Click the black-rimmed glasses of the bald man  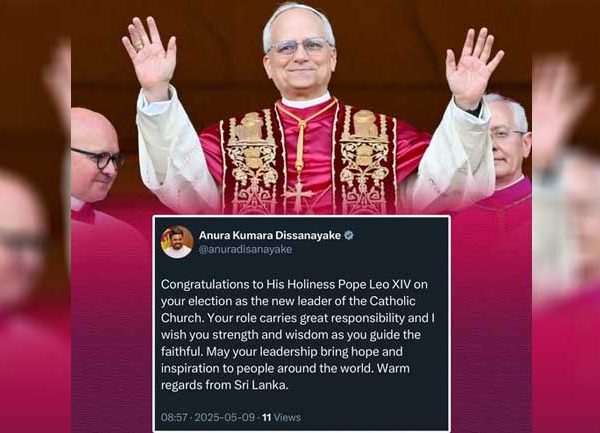(98, 158)
